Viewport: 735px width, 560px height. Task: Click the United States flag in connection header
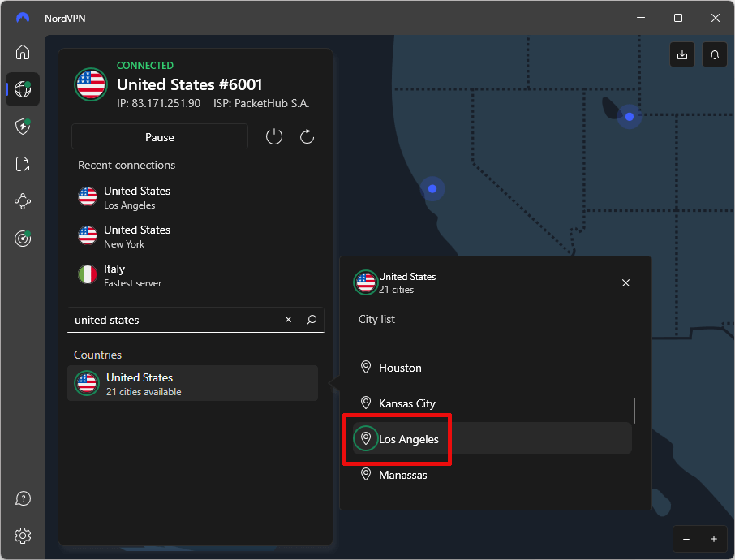(x=91, y=84)
